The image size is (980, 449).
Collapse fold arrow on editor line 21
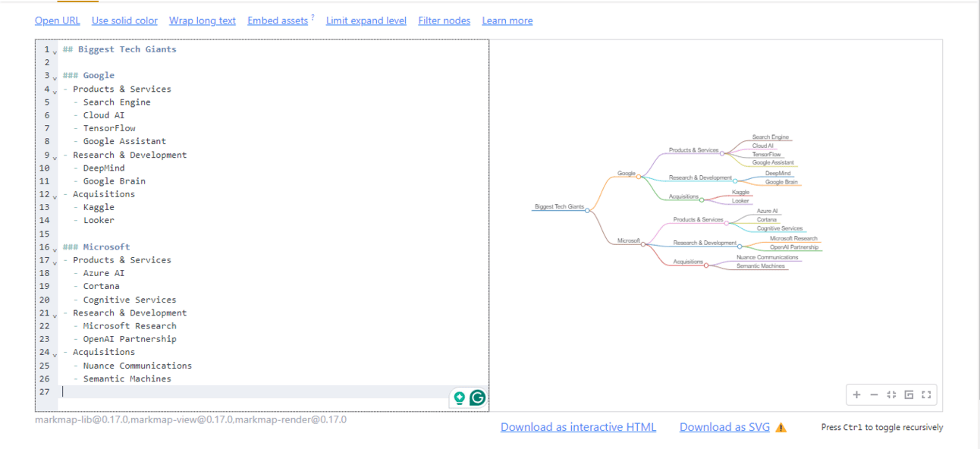point(55,315)
